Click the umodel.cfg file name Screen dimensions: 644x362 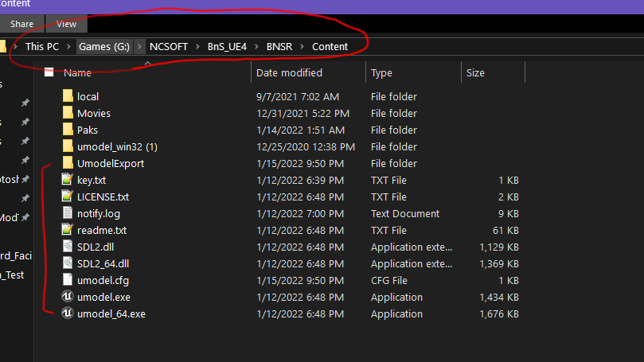click(x=103, y=281)
